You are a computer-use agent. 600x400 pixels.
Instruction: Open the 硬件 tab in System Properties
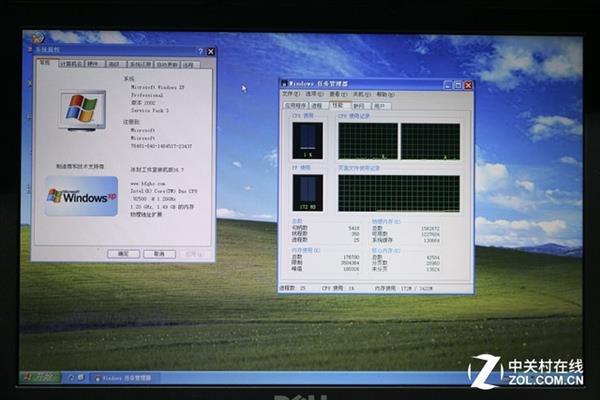(x=94, y=63)
